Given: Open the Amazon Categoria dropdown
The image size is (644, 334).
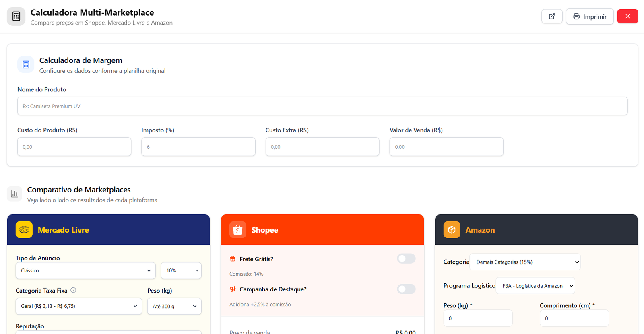Looking at the screenshot, I should click(x=525, y=262).
